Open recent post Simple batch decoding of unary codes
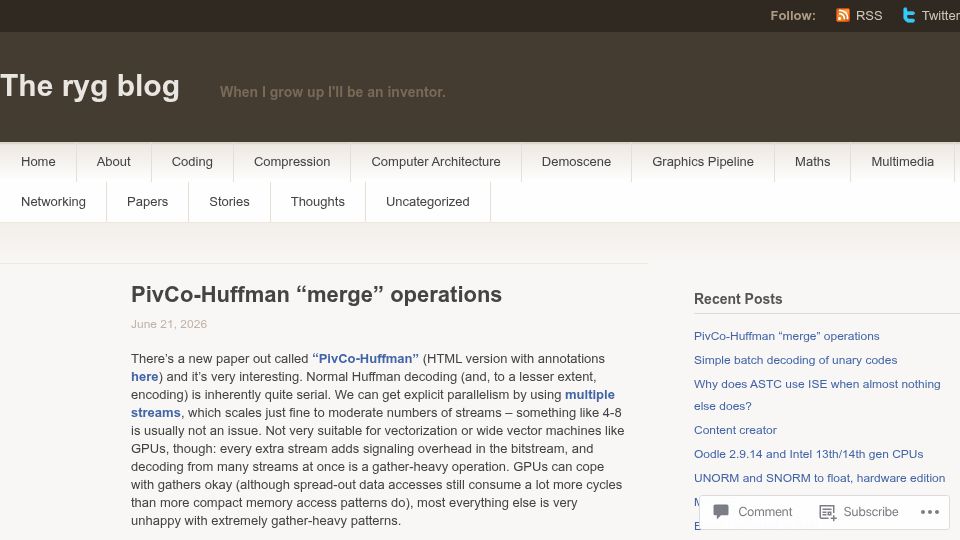This screenshot has width=960, height=540. [x=795, y=360]
